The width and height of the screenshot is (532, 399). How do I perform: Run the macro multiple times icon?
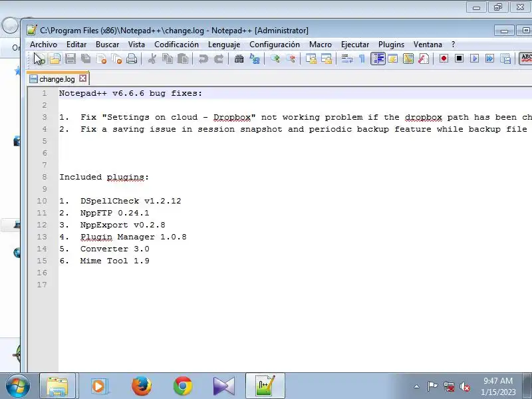[x=489, y=59]
